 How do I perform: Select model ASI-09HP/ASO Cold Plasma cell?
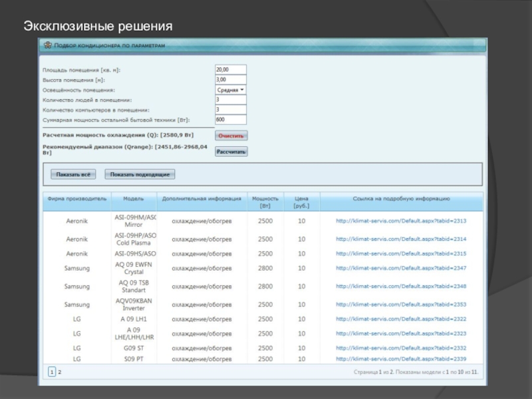tap(134, 239)
